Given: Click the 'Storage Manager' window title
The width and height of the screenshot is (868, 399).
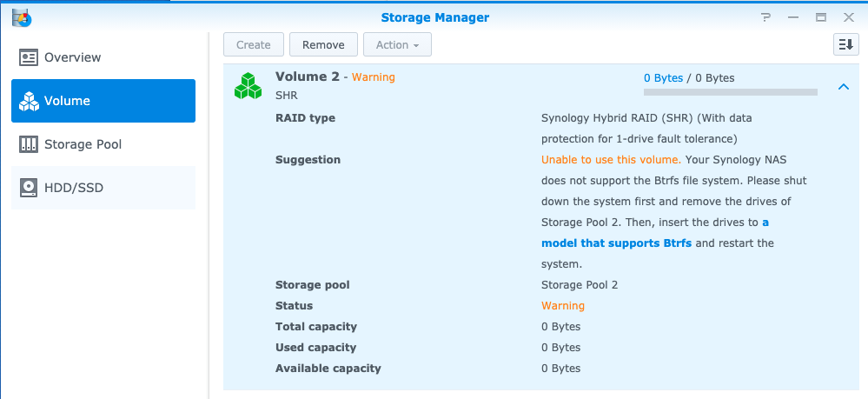Looking at the screenshot, I should 435,17.
